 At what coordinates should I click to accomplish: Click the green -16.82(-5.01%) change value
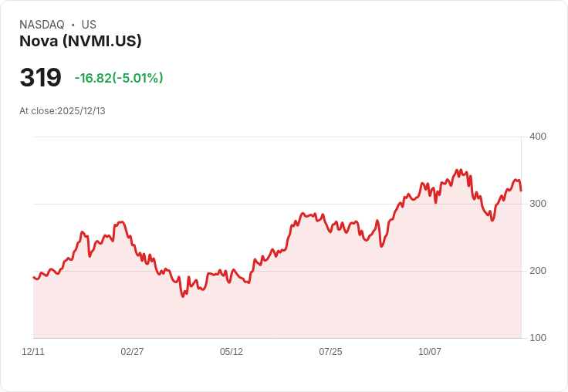119,78
